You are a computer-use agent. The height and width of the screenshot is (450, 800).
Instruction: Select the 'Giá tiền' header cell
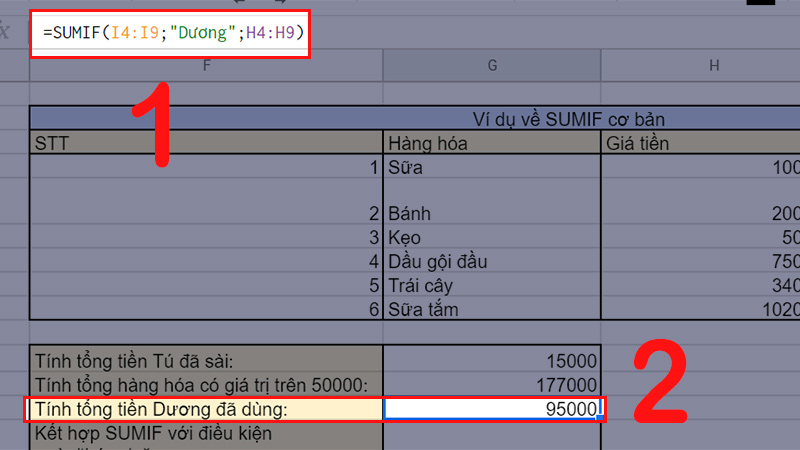click(700, 143)
